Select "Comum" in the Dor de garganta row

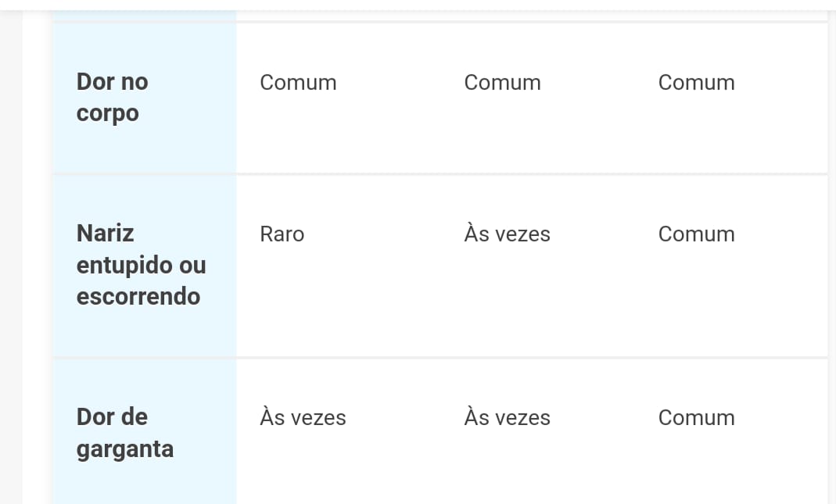[x=696, y=418]
